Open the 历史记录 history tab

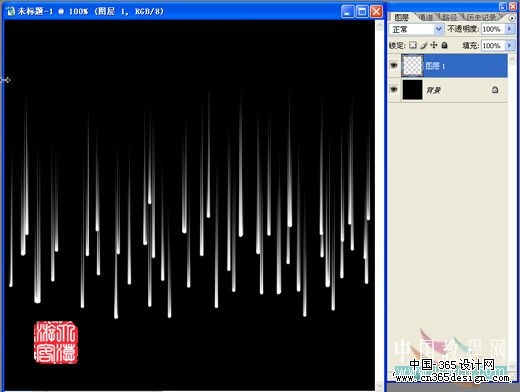click(481, 17)
